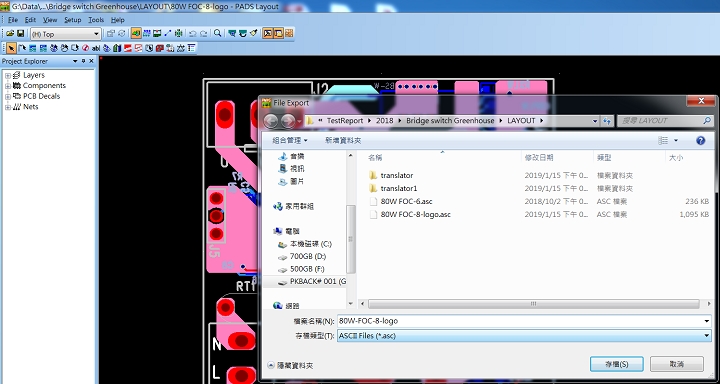Click the Redraw screen icon
The image size is (720, 384).
(242, 34)
